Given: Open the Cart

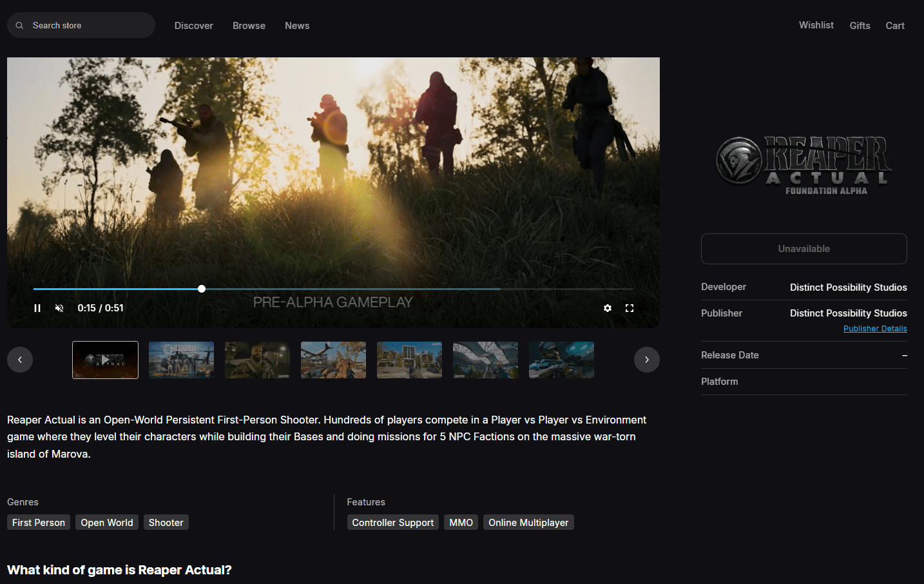Looking at the screenshot, I should point(895,26).
